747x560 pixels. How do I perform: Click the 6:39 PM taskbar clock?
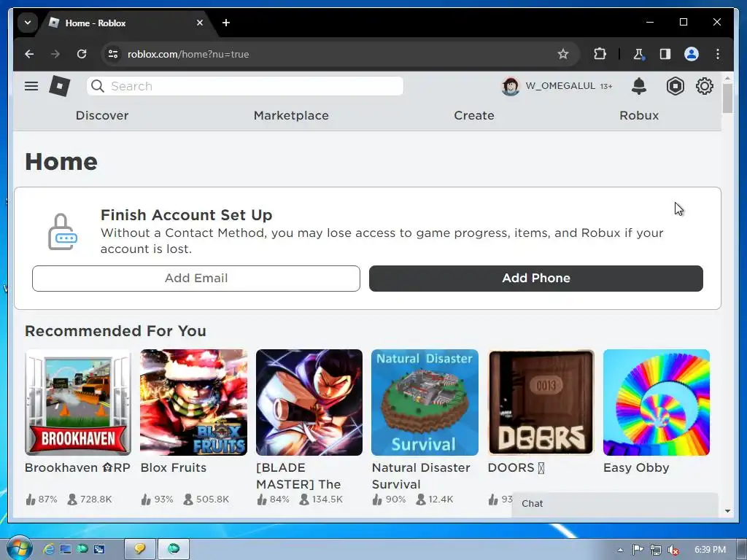coord(710,550)
